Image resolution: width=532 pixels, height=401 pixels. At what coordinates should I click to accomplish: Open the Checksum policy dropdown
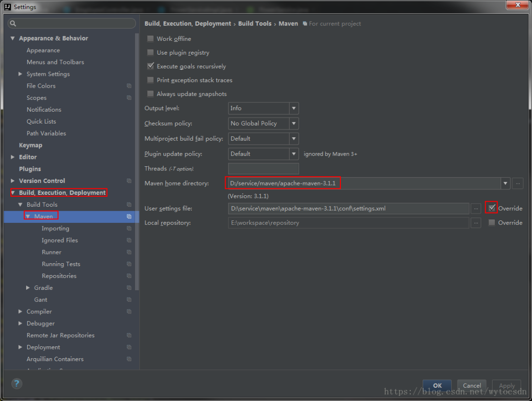[x=264, y=123]
